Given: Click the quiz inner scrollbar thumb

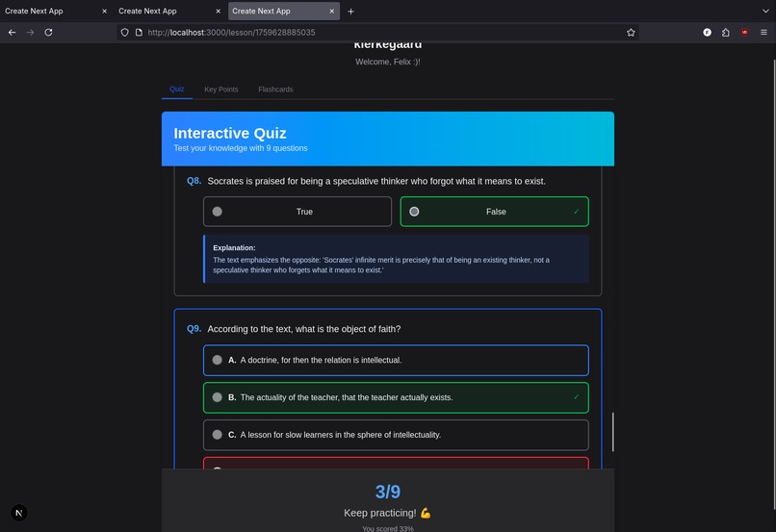Looking at the screenshot, I should (612, 432).
